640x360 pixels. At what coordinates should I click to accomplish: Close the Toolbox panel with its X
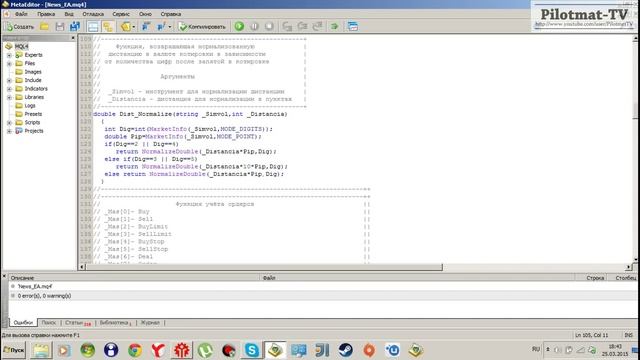click(4, 276)
